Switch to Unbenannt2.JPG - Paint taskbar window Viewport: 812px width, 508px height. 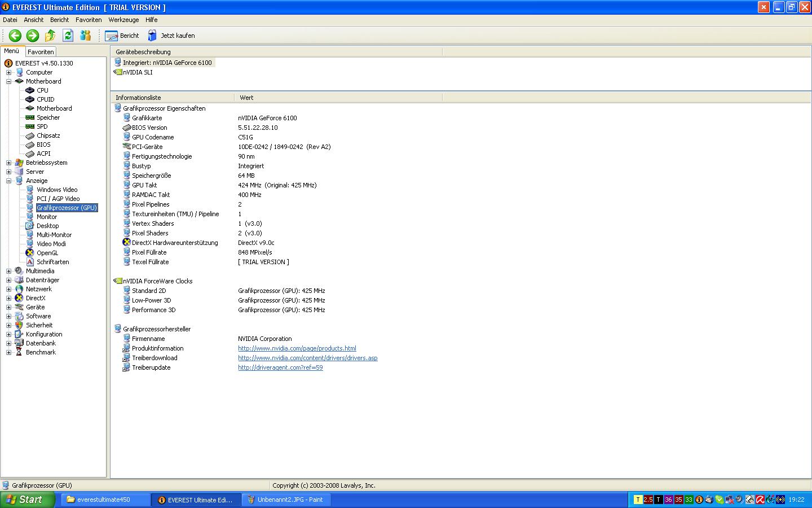tap(286, 500)
